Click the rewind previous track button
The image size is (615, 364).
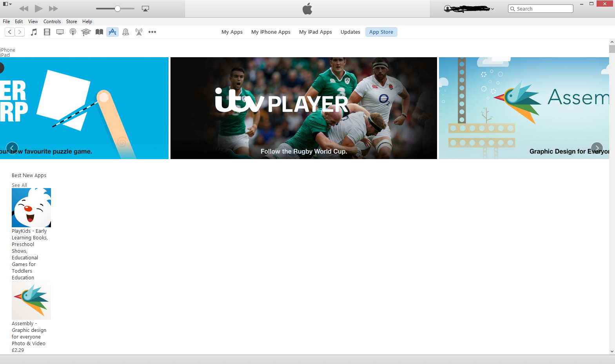pyautogui.click(x=24, y=9)
